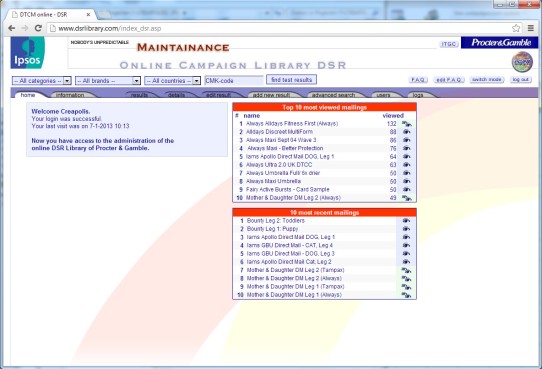This screenshot has height=369, width=542.
Task: Bookmark page with the star icon
Action: pyautogui.click(x=516, y=28)
